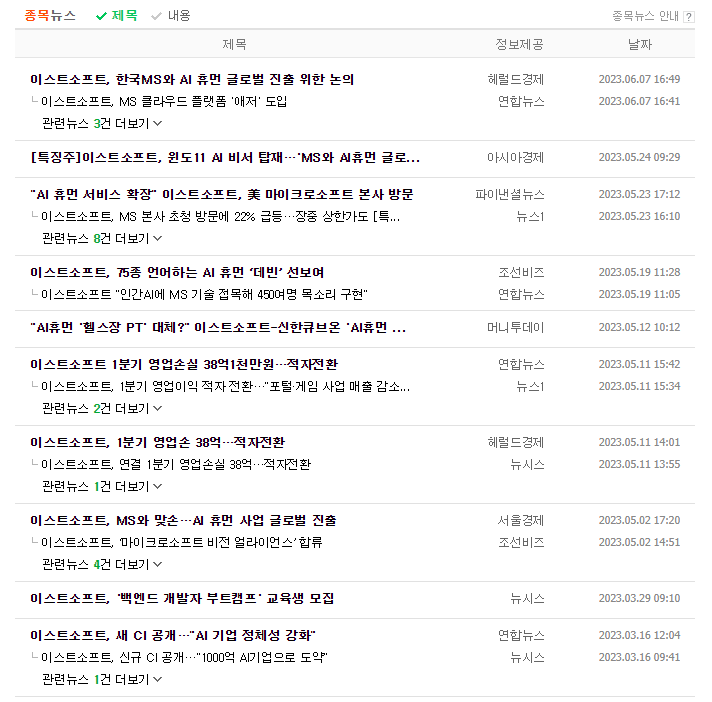
Task: Click the 정보제공 column header
Action: (x=519, y=44)
